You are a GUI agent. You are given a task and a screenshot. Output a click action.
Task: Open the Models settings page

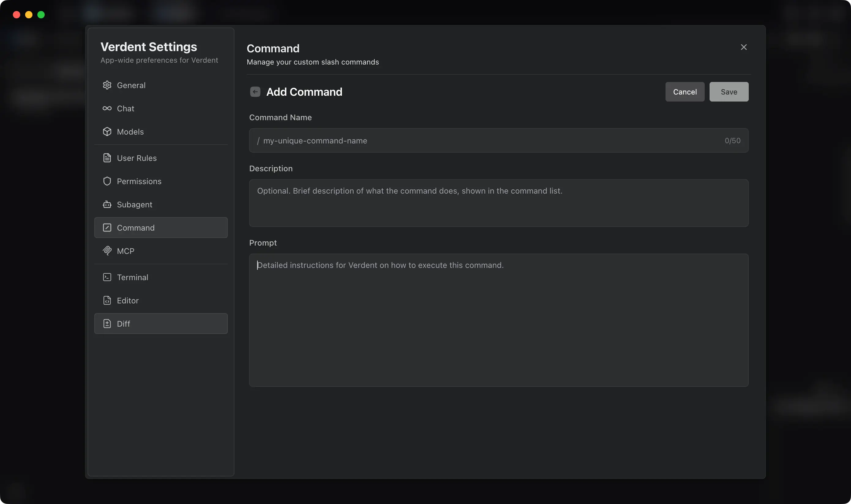(x=130, y=132)
